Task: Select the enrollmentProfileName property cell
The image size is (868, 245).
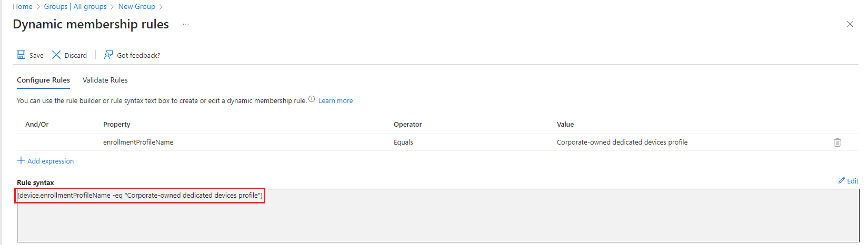Action: pos(138,142)
